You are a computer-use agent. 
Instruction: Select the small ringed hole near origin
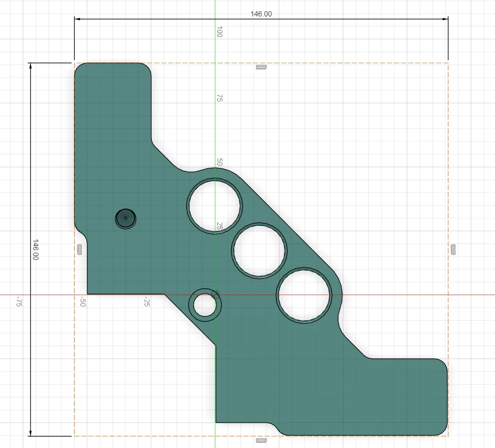(x=205, y=305)
